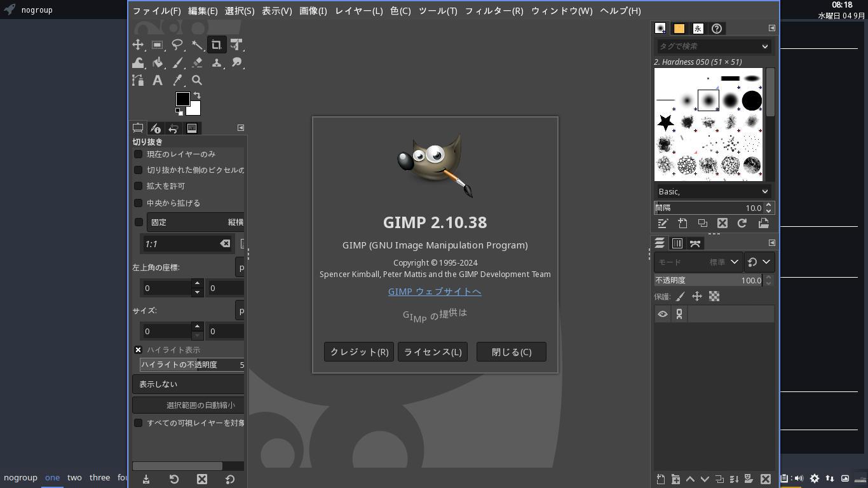Open brushes dock configure menu arrow

click(x=772, y=28)
